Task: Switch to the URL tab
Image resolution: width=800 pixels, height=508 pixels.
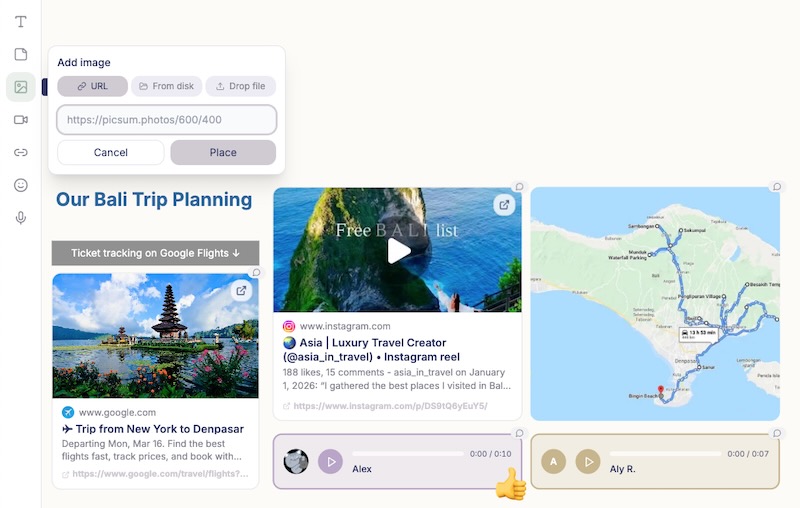Action: [92, 87]
